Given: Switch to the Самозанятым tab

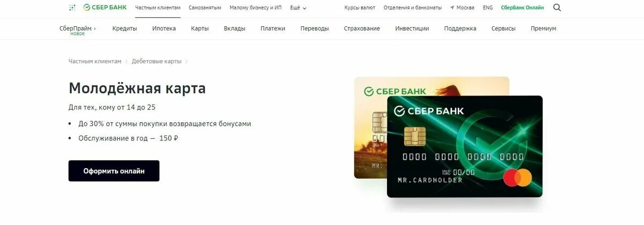Looking at the screenshot, I should click(205, 8).
